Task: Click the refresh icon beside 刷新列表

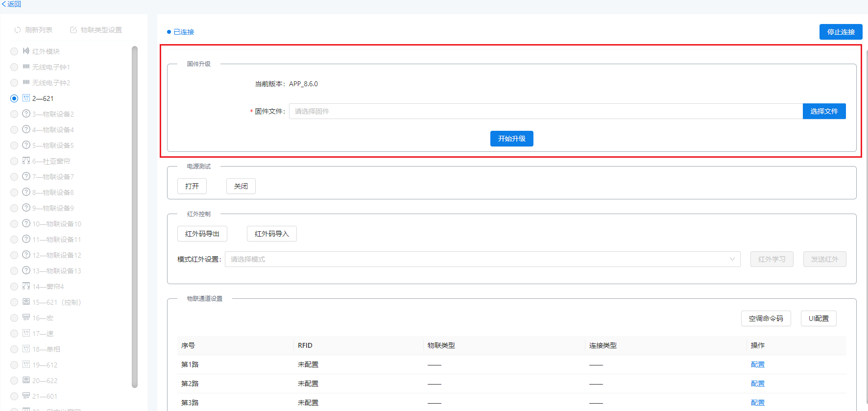Action: point(18,30)
